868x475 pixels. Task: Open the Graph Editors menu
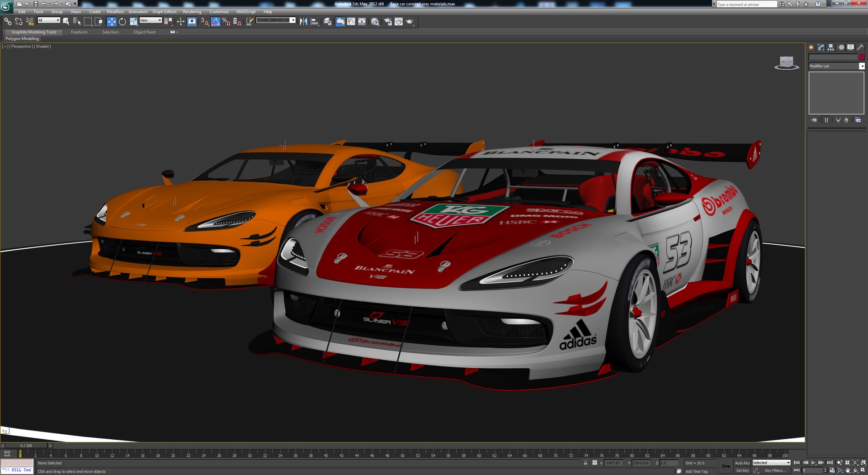click(165, 12)
